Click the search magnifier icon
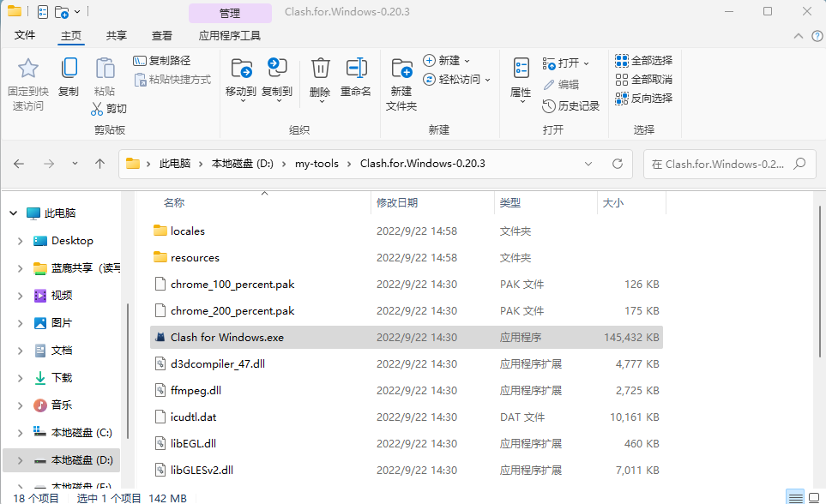Screen dimensions: 826x504 [799, 164]
